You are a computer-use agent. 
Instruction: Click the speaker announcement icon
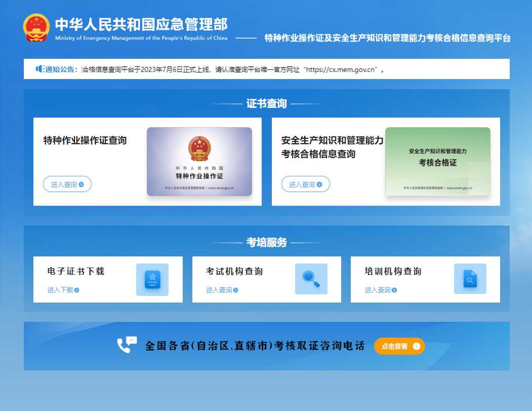tap(39, 69)
